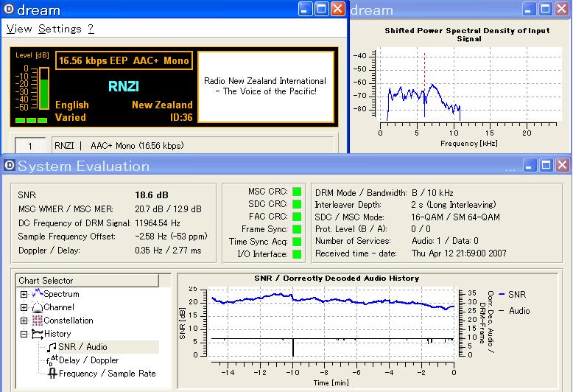Click the History graph icon
573x392 pixels.
38,334
